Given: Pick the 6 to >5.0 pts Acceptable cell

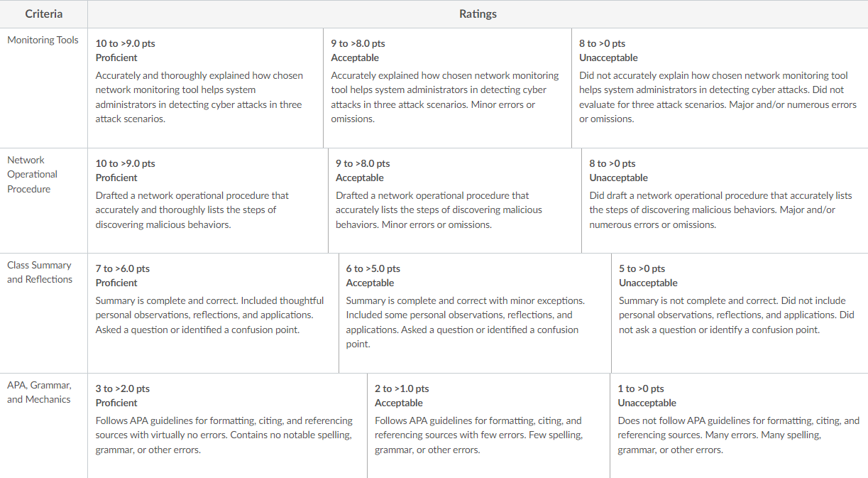Looking at the screenshot, I should point(475,313).
